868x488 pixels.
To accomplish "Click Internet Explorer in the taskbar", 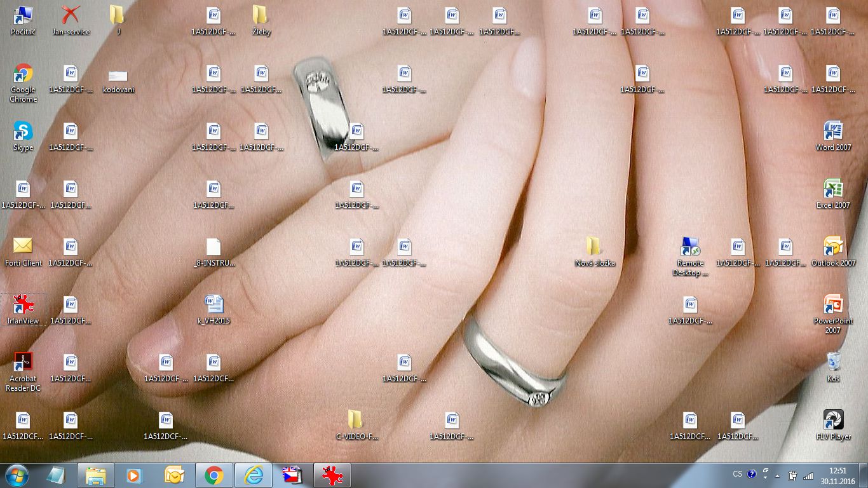I will (x=254, y=475).
